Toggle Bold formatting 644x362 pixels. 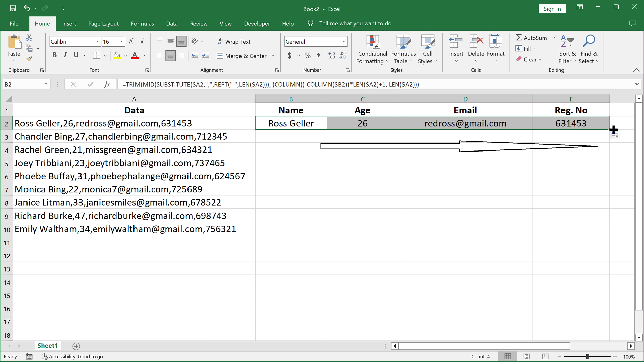[x=54, y=55]
